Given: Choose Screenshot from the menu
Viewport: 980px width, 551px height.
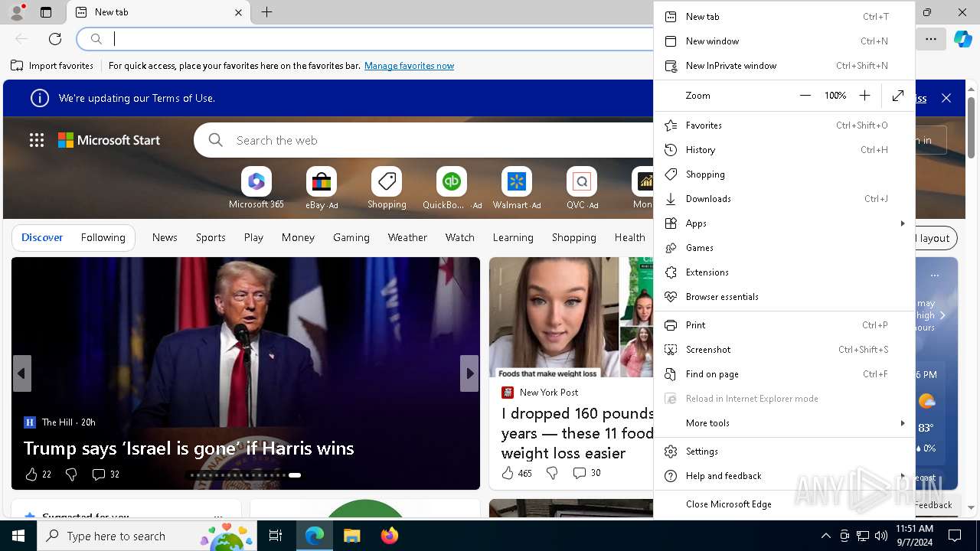Looking at the screenshot, I should tap(785, 349).
